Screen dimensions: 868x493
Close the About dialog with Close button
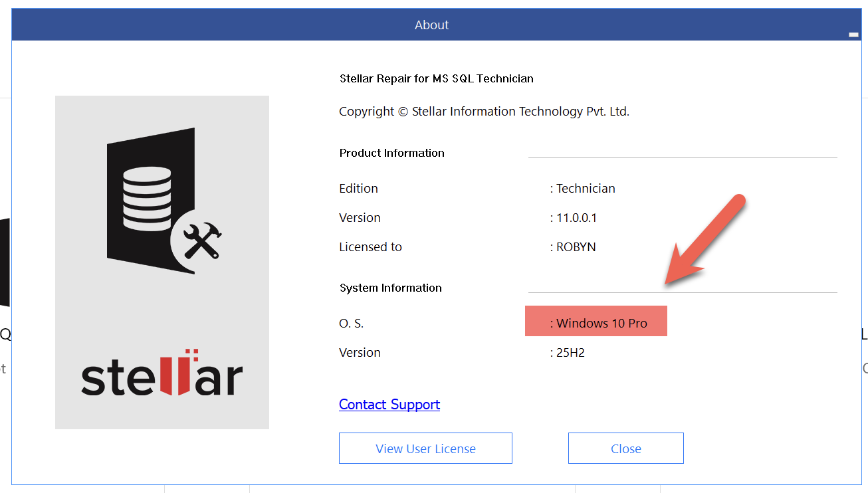point(625,448)
